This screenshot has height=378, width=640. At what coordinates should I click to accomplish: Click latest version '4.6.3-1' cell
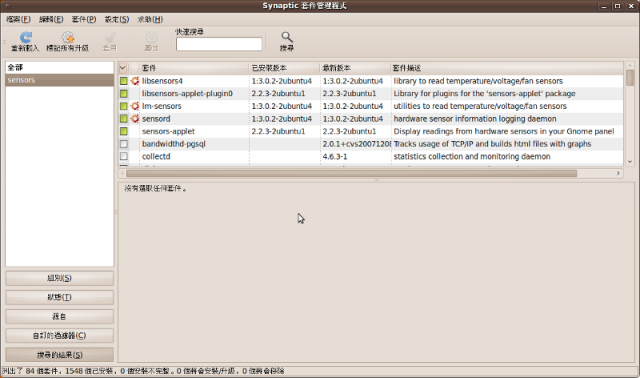335,156
